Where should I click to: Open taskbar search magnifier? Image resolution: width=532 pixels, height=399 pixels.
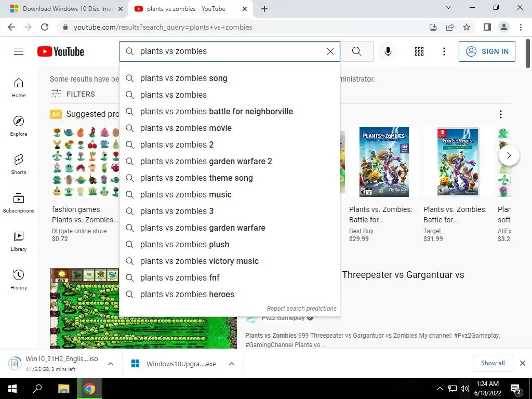coord(37,389)
